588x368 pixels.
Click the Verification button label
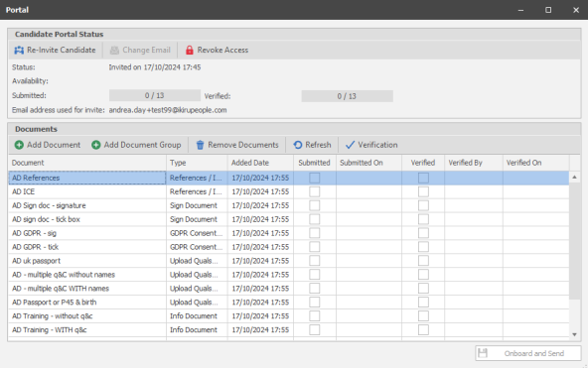377,145
